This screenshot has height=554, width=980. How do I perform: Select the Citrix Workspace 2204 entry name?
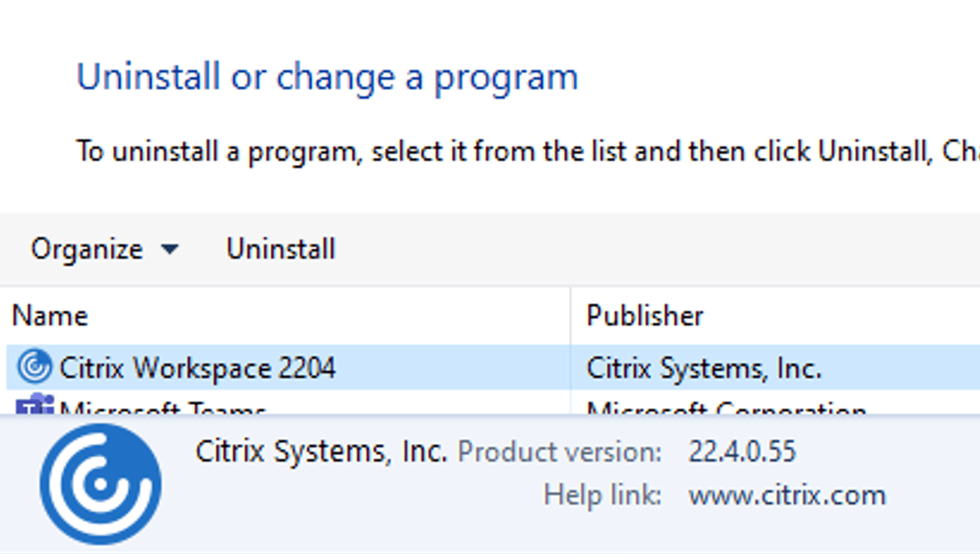click(197, 368)
